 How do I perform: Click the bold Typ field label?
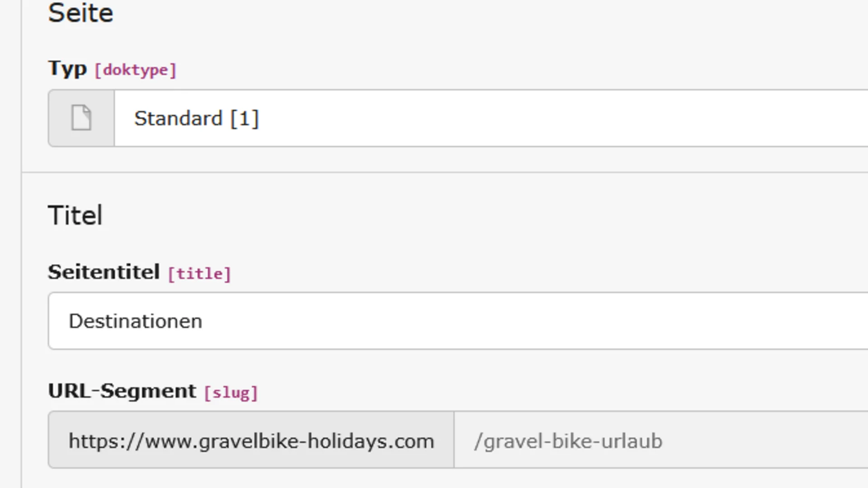(x=67, y=69)
